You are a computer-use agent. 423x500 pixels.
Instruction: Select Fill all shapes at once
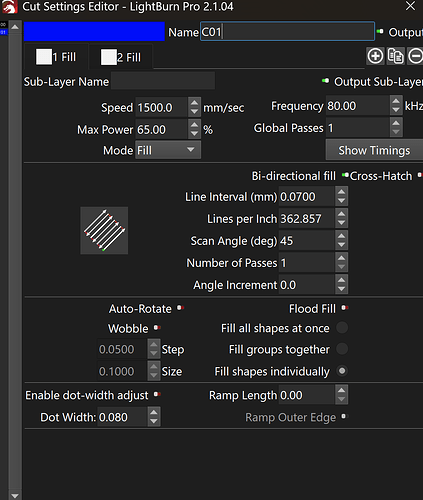[342, 328]
